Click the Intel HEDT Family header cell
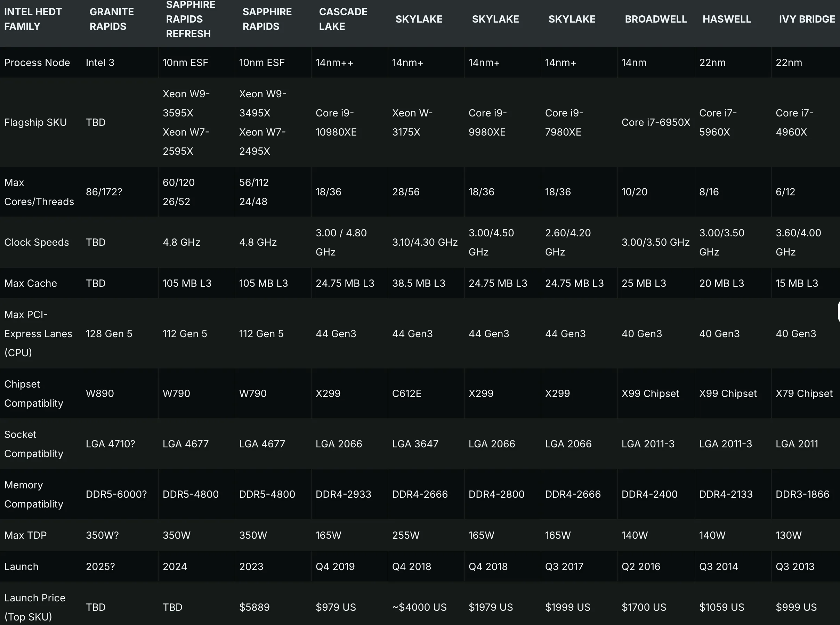This screenshot has width=840, height=625. click(x=33, y=19)
